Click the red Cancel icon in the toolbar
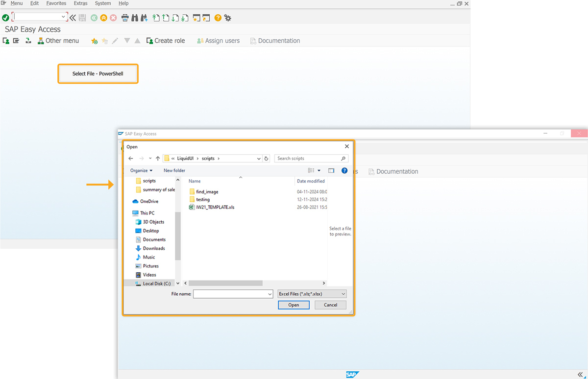The image size is (588, 379). [113, 18]
